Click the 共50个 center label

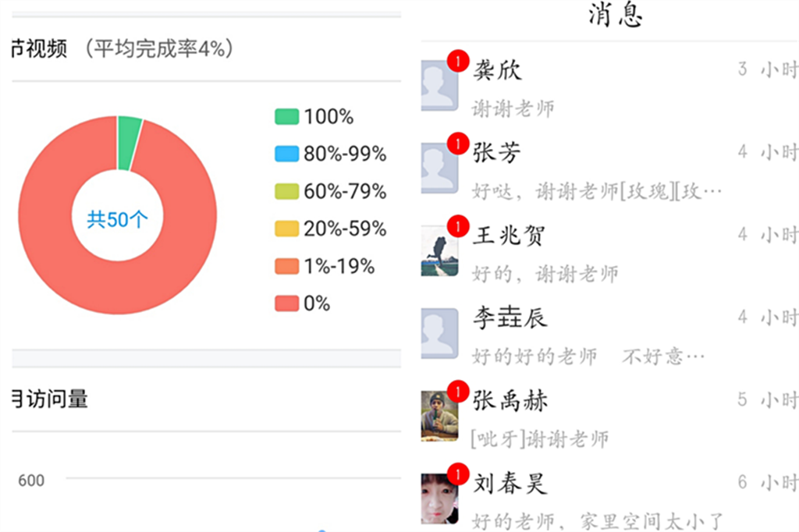tap(117, 220)
